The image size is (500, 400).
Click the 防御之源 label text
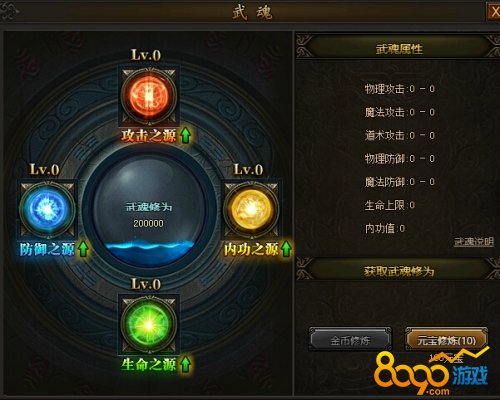47,249
